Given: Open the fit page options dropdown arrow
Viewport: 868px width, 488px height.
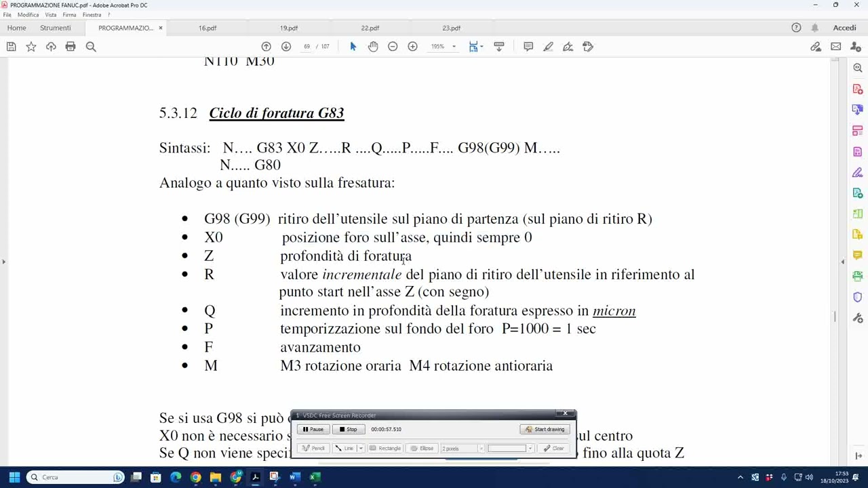Looking at the screenshot, I should coord(481,47).
